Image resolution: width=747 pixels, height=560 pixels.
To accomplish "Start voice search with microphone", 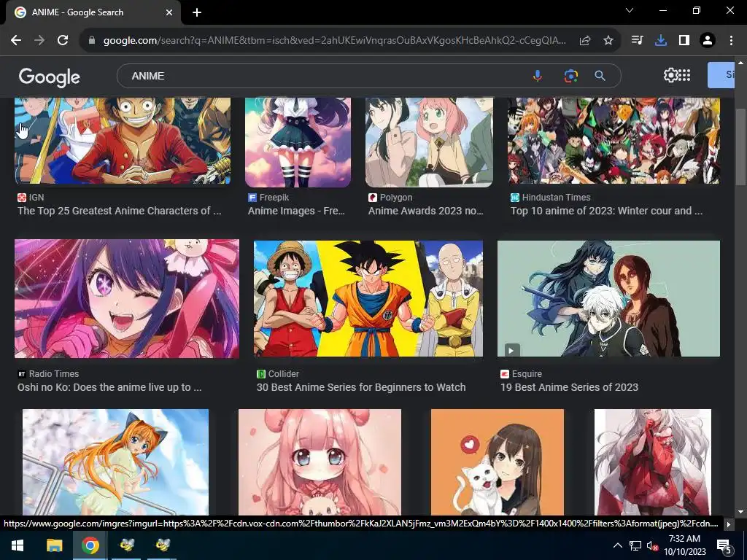I will 538,76.
